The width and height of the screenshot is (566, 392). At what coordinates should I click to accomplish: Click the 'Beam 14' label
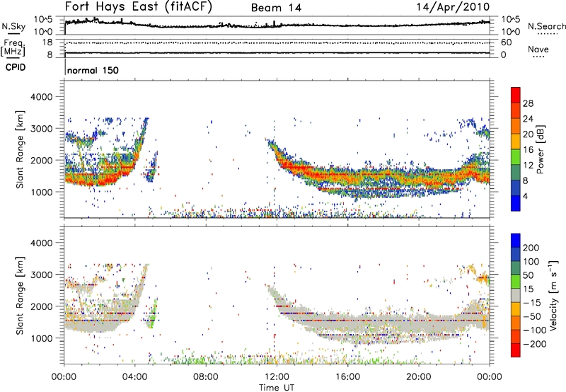(x=276, y=8)
